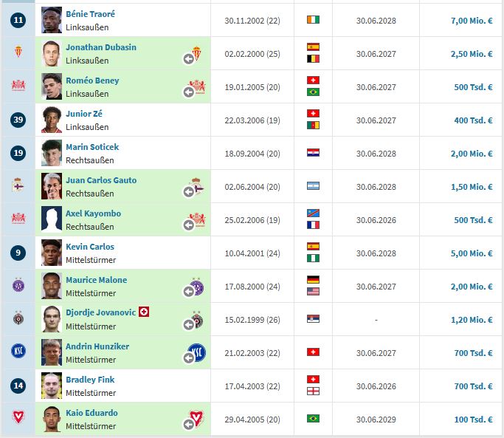
Task: Open Bradley Fink's player photo
Action: [x=52, y=386]
